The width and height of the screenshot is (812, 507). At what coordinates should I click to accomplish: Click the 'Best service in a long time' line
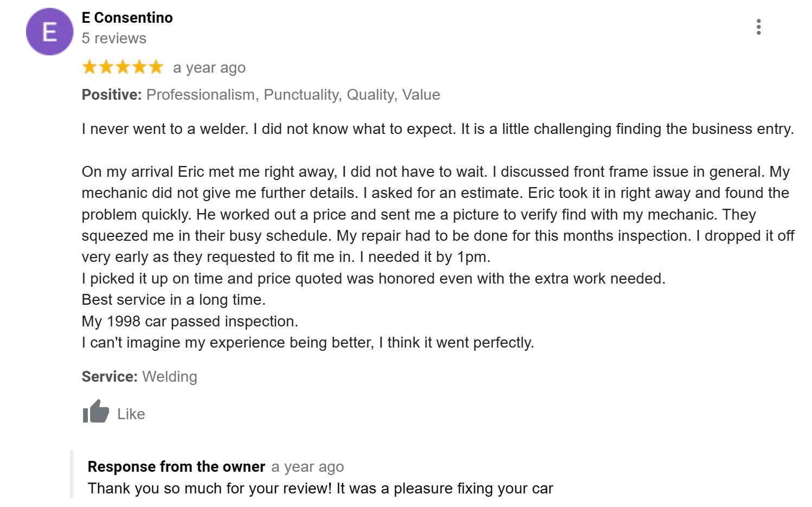[173, 300]
